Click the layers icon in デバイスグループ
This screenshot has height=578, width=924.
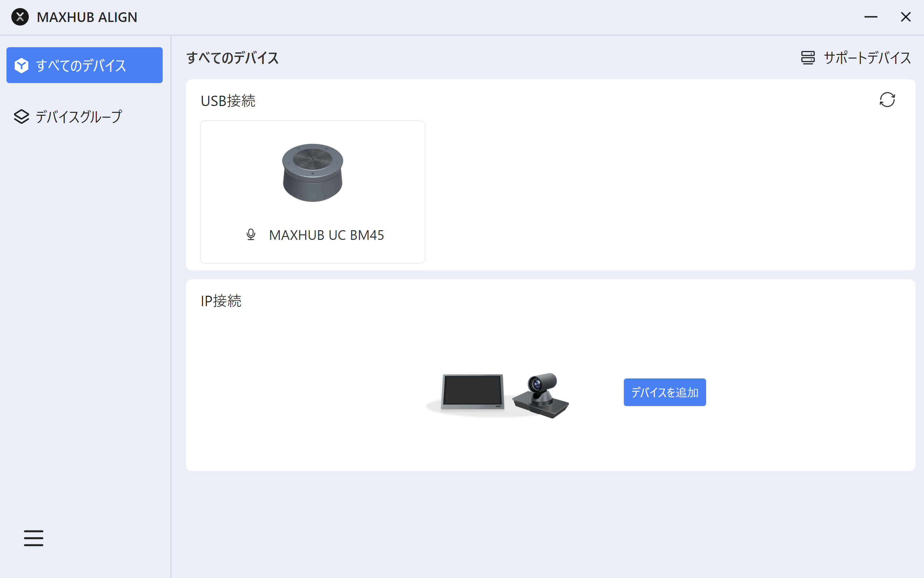click(21, 117)
